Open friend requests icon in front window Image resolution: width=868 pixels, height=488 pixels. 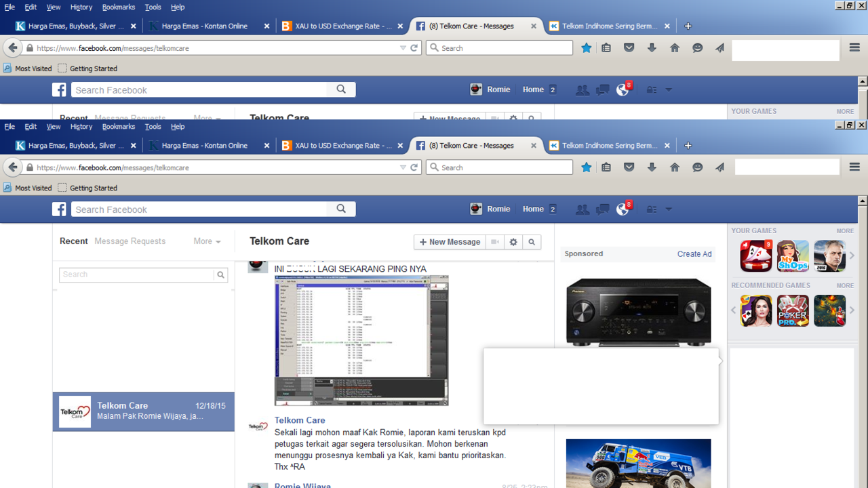click(582, 209)
